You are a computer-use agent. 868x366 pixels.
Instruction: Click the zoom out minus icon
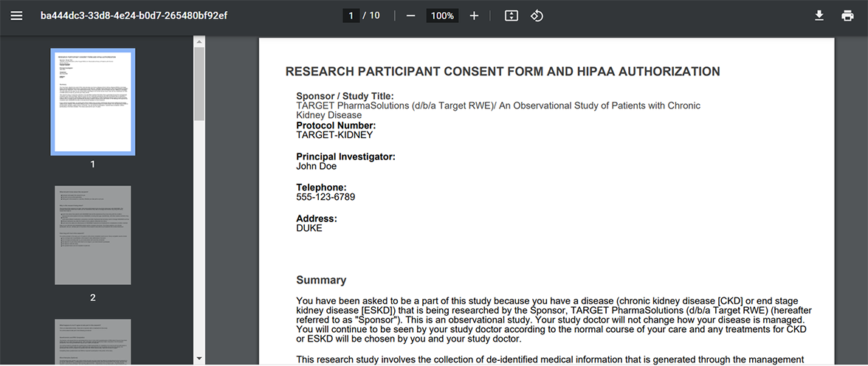point(410,15)
